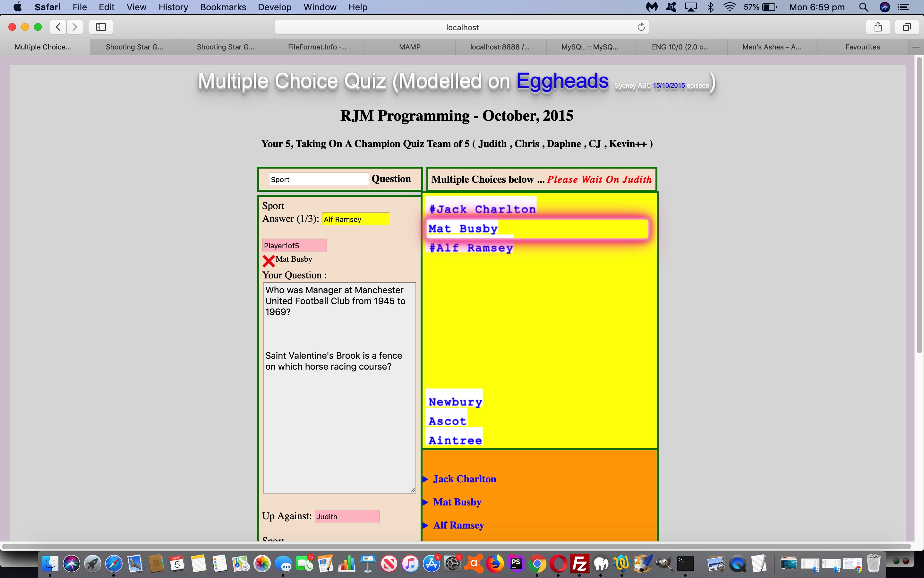The image size is (924, 578).
Task: Click the 'Please Wait On Judith' text
Action: point(599,179)
